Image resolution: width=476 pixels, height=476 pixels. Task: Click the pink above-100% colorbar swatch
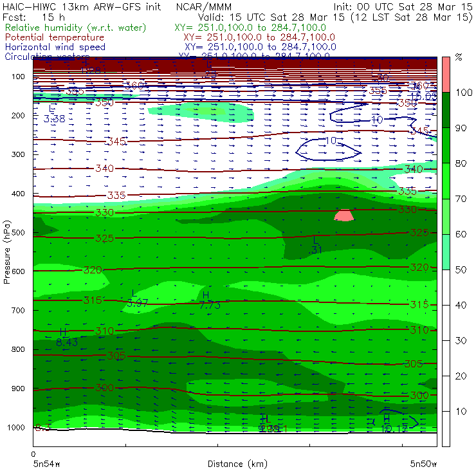tap(446, 75)
